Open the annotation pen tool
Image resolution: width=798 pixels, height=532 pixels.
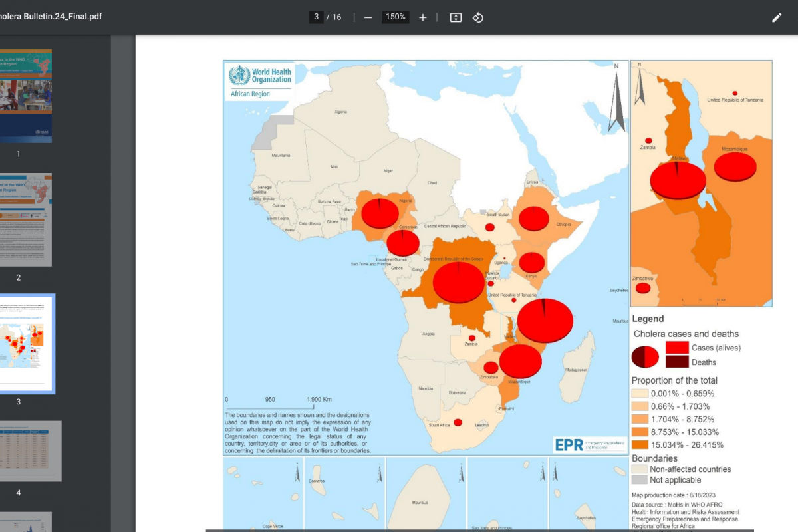777,17
